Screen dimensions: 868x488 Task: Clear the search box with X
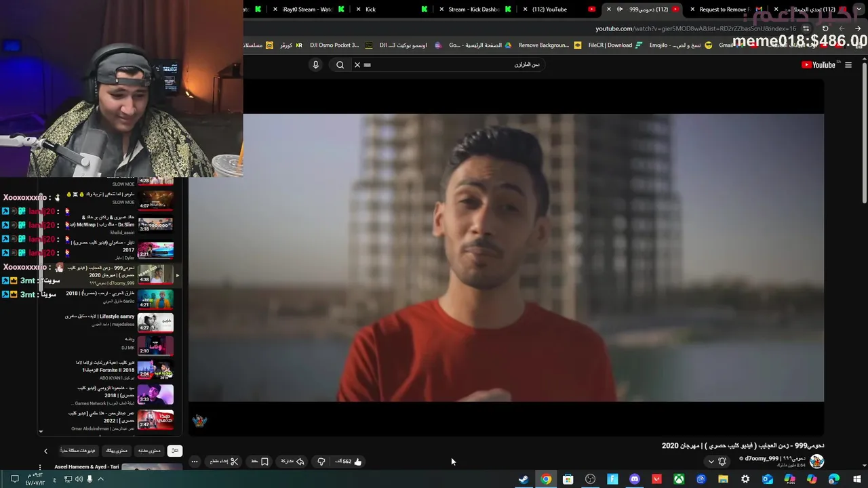click(357, 65)
